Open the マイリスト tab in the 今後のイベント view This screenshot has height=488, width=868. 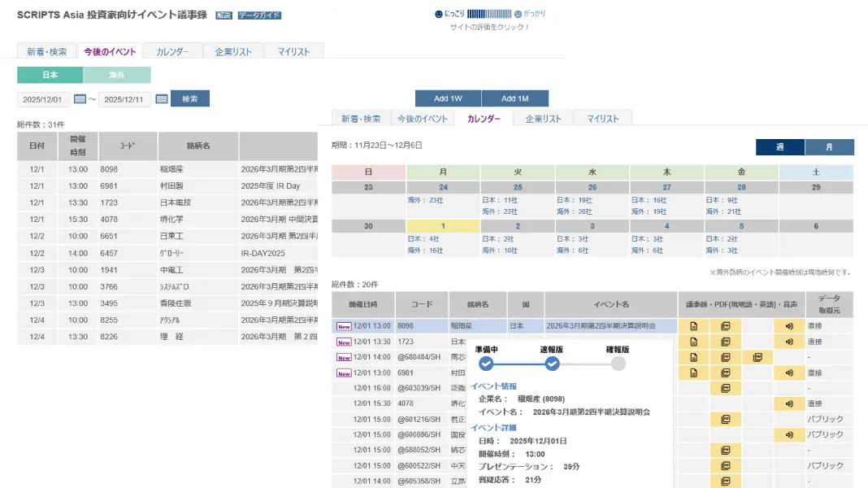pyautogui.click(x=294, y=51)
